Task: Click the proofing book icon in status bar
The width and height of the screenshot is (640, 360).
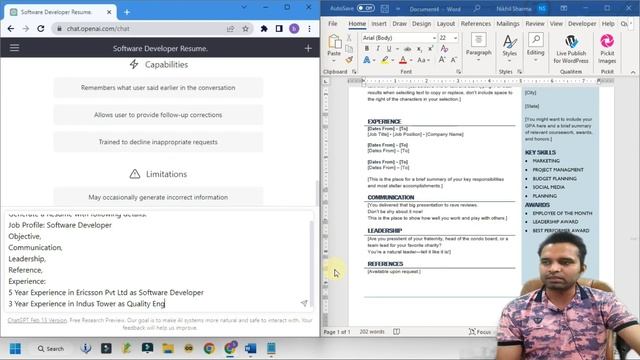Action: click(396, 332)
